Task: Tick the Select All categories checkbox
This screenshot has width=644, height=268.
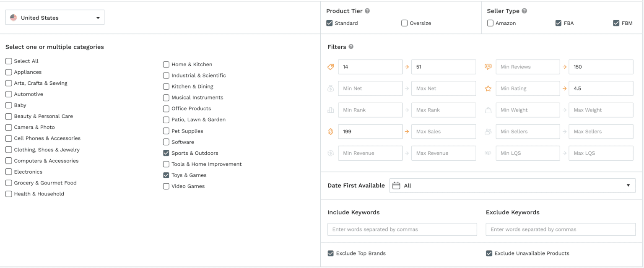Action: click(x=9, y=61)
